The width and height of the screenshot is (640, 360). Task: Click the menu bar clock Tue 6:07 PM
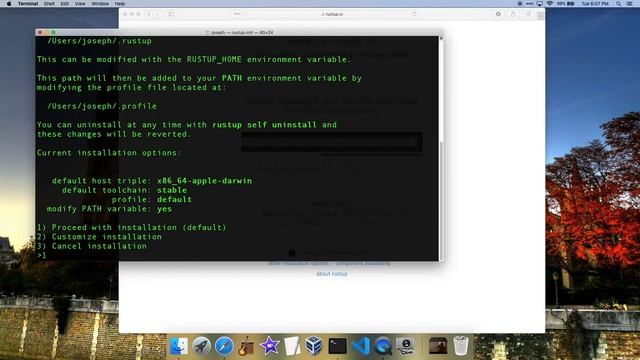[595, 3]
